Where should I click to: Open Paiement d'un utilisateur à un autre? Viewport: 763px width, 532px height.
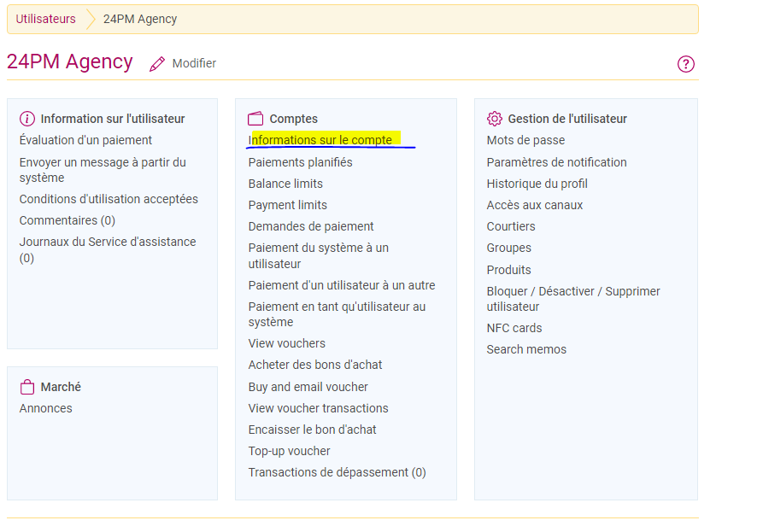(x=342, y=285)
